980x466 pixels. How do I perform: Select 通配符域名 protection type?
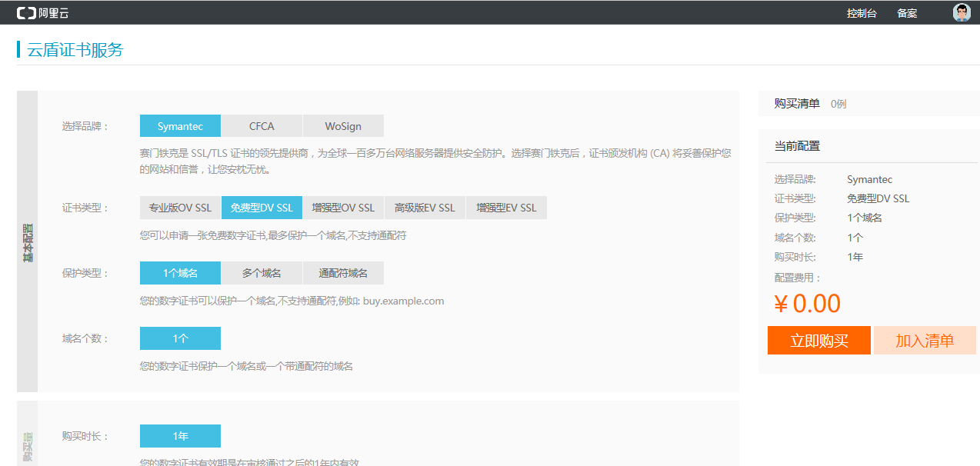click(343, 273)
